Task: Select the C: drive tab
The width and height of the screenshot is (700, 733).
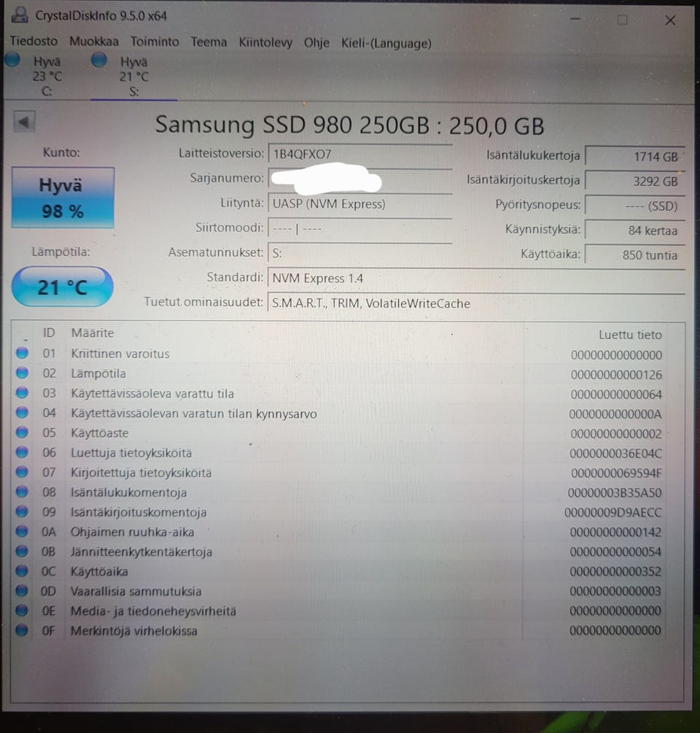Action: click(47, 76)
